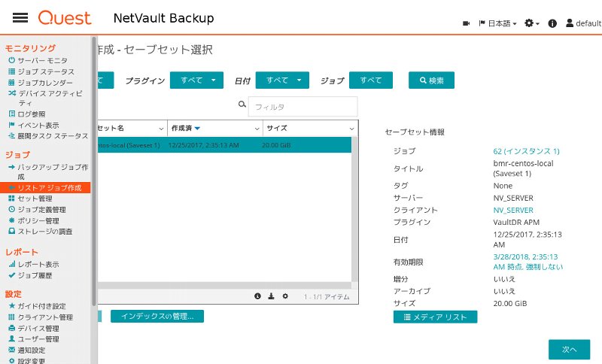Open ポリシー管理 in sidebar
Viewport: 602px width, 364px height.
point(38,221)
